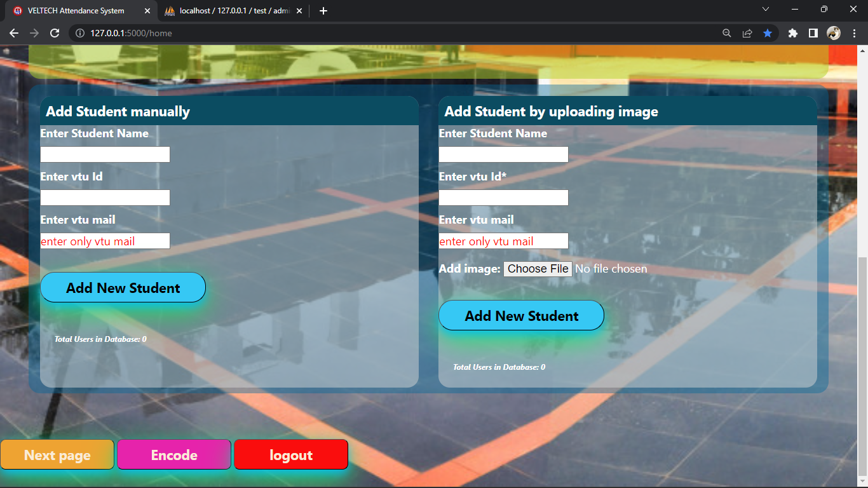Image resolution: width=868 pixels, height=488 pixels.
Task: Click Add New Student under manual entry
Action: click(123, 287)
